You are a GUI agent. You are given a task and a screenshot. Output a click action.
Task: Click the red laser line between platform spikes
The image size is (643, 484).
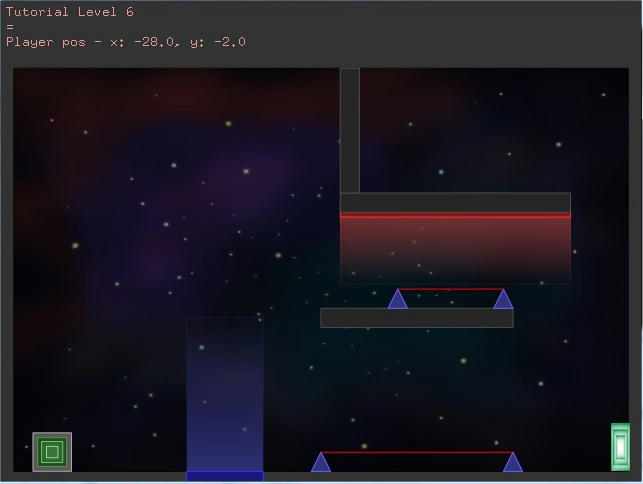click(450, 289)
